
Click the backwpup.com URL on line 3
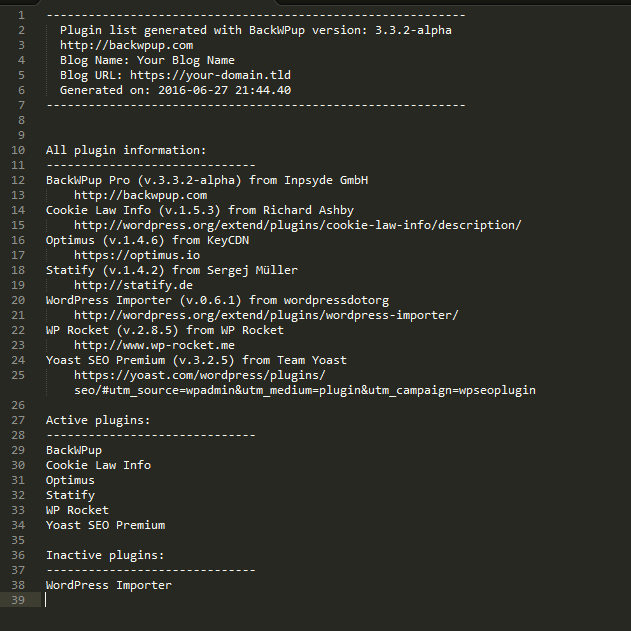(126, 45)
